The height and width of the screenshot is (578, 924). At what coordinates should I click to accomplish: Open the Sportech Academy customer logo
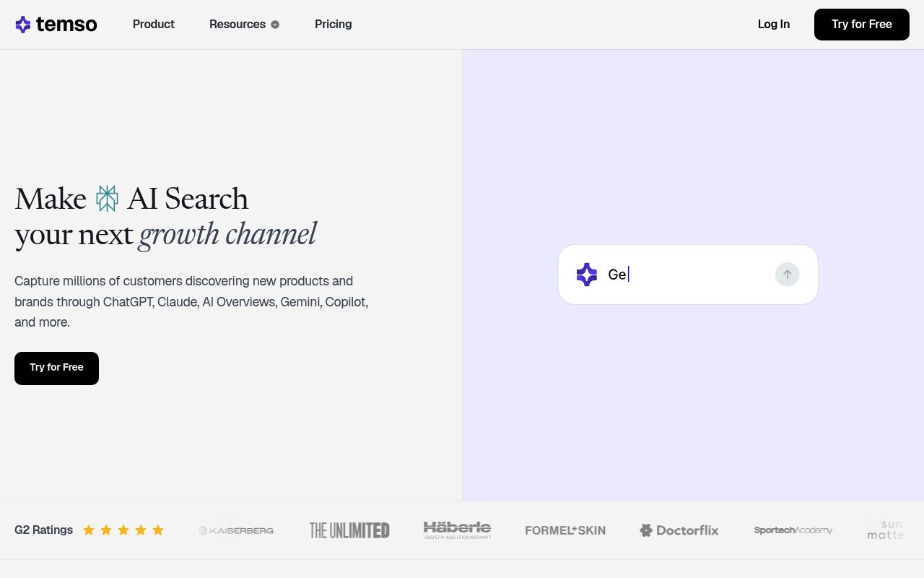[x=793, y=530]
